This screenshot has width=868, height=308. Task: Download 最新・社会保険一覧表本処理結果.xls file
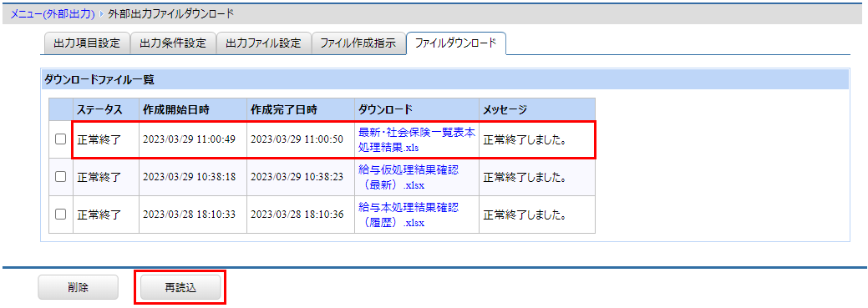pyautogui.click(x=416, y=140)
